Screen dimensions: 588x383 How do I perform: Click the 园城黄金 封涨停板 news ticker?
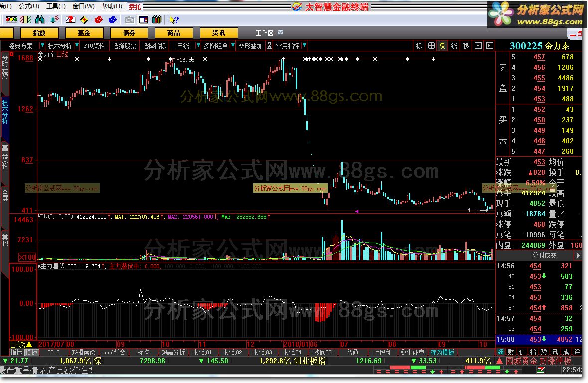pos(538,361)
